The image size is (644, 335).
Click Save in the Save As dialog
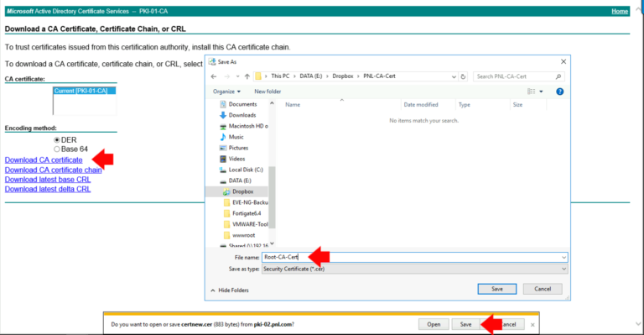pyautogui.click(x=497, y=289)
